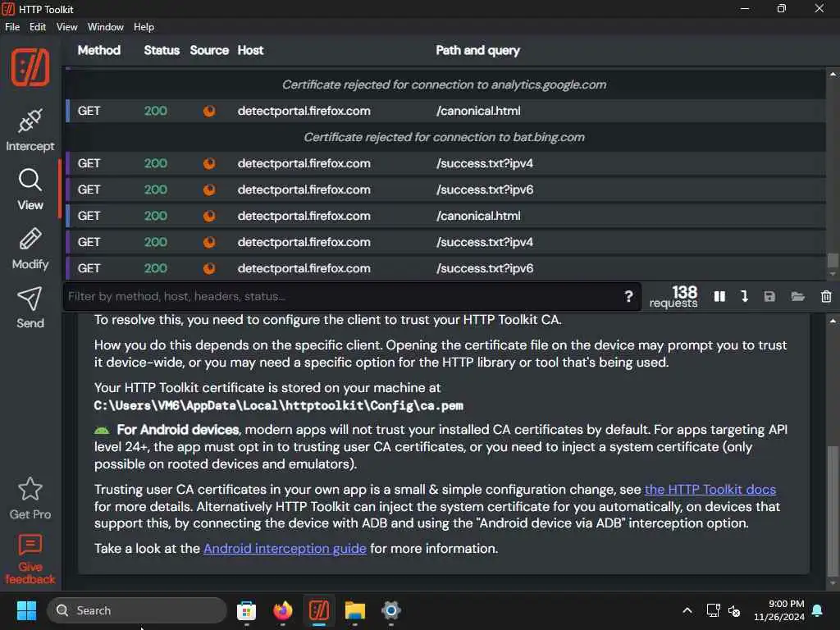
Task: Save requests as HAR file
Action: (x=769, y=296)
